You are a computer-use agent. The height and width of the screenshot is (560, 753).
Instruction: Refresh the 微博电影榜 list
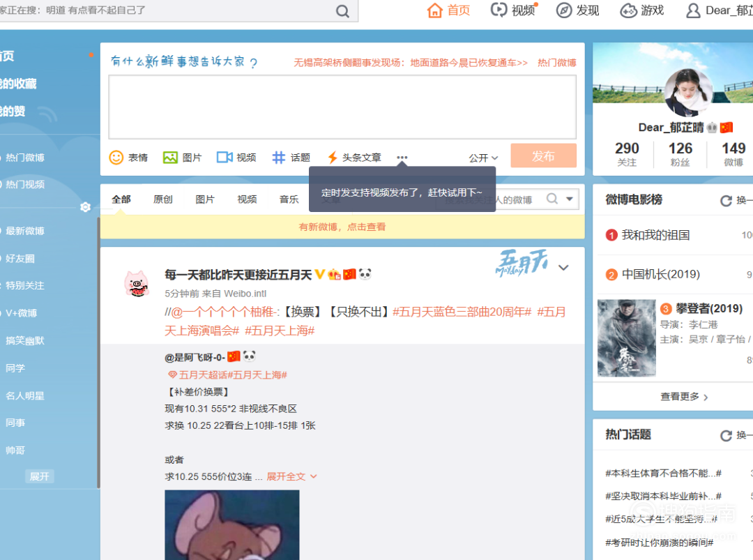click(x=726, y=201)
